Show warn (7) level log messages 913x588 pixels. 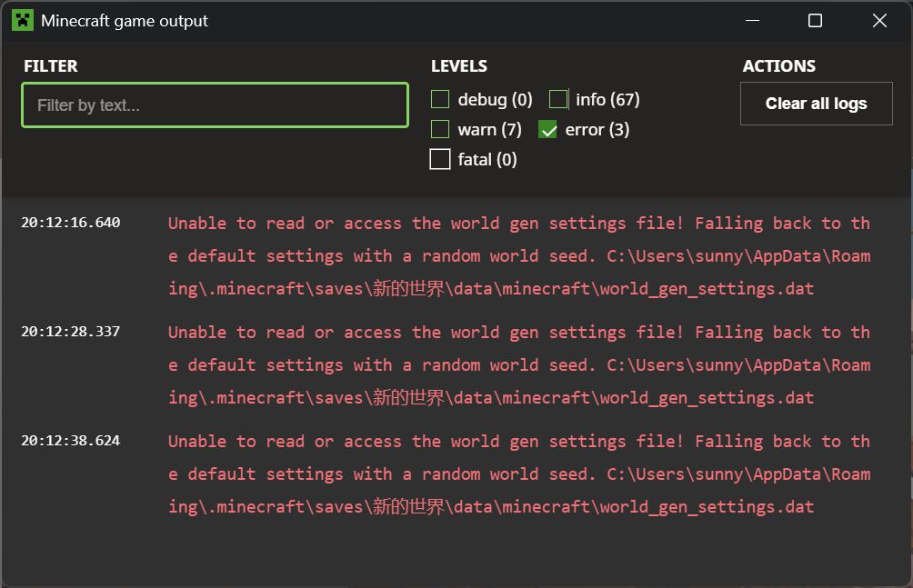(440, 130)
